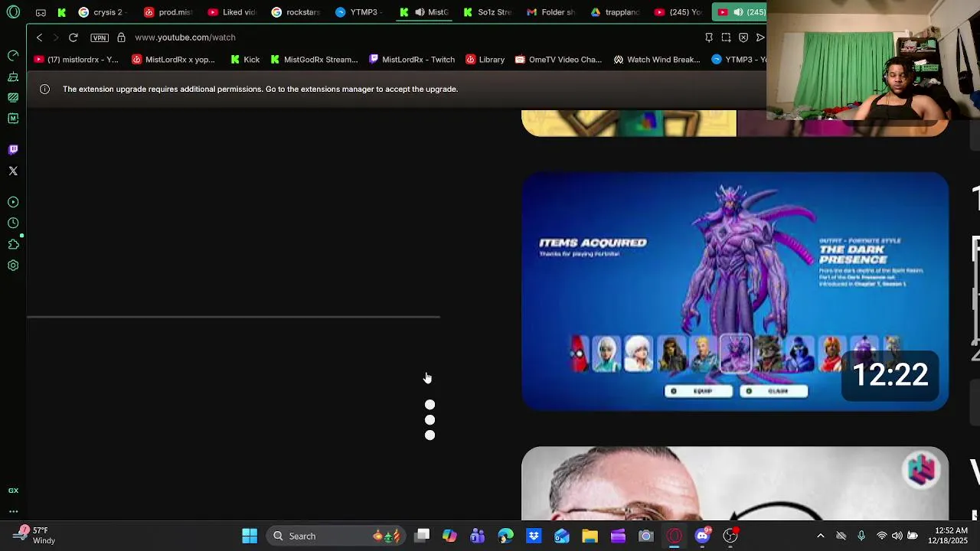Open weather widget showing 57°F Windy
The height and width of the screenshot is (551, 980).
click(35, 536)
